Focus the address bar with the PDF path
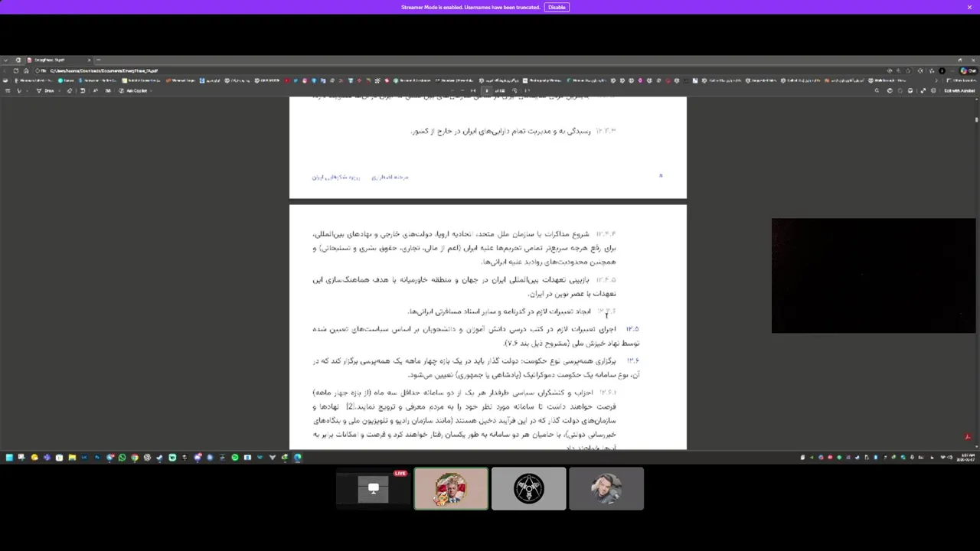 click(x=459, y=70)
